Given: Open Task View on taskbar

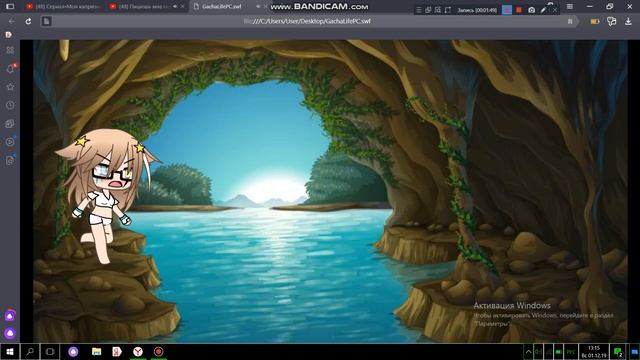Looking at the screenshot, I should tap(50, 351).
